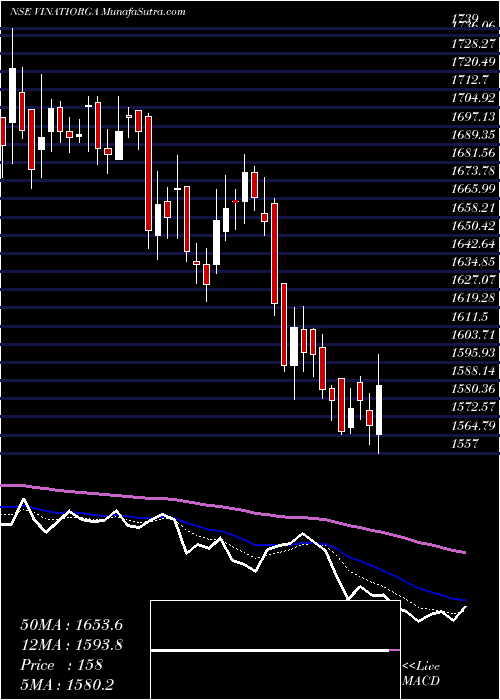Click the 1564.79 price axis label
500x700 pixels.
pos(474,425)
